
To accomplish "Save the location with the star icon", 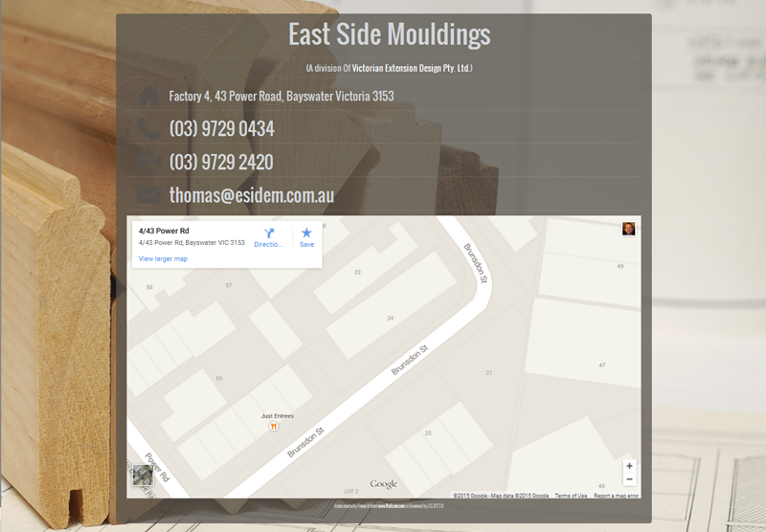I will point(306,237).
